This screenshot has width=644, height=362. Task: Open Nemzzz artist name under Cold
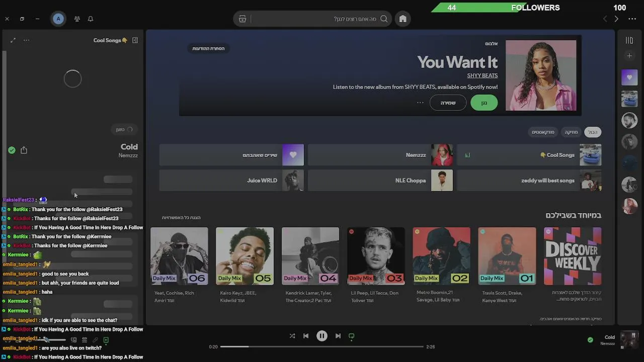pyautogui.click(x=128, y=155)
